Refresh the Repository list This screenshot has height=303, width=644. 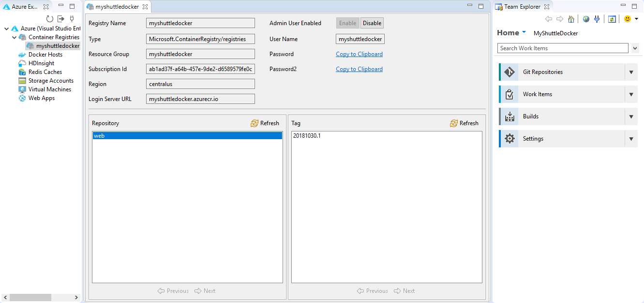[x=265, y=123]
